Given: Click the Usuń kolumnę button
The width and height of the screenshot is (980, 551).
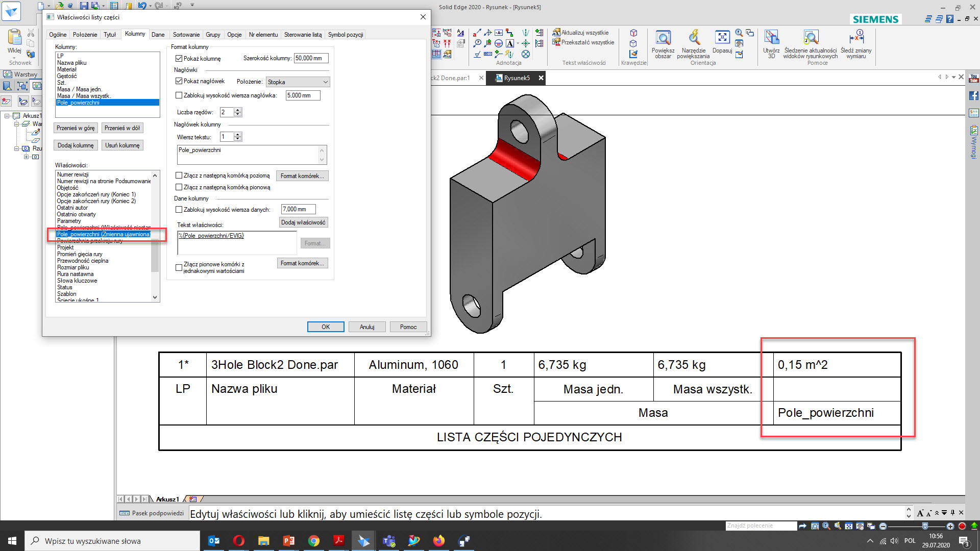Looking at the screenshot, I should pos(122,145).
